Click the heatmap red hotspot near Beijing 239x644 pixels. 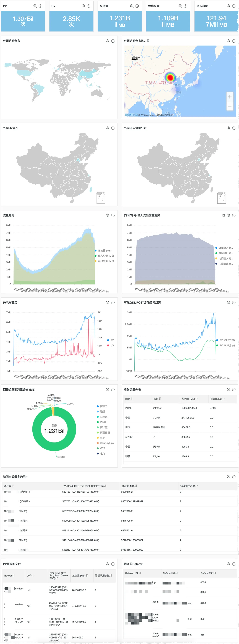pyautogui.click(x=170, y=77)
